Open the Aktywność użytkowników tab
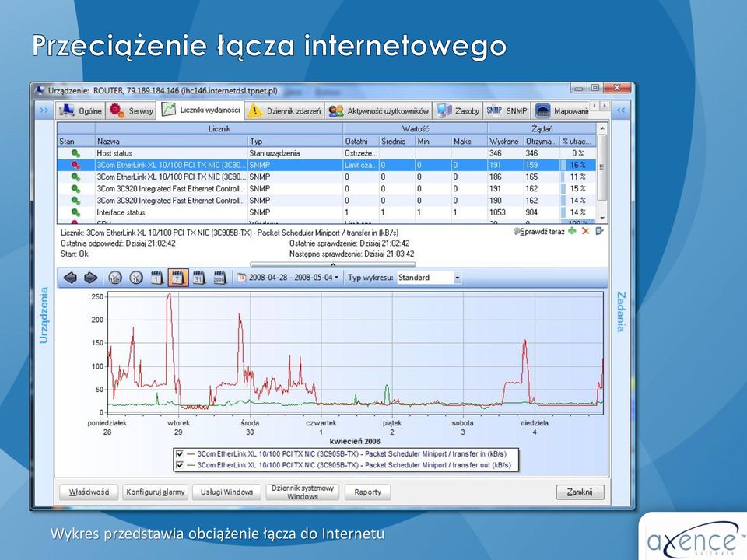 tap(379, 110)
